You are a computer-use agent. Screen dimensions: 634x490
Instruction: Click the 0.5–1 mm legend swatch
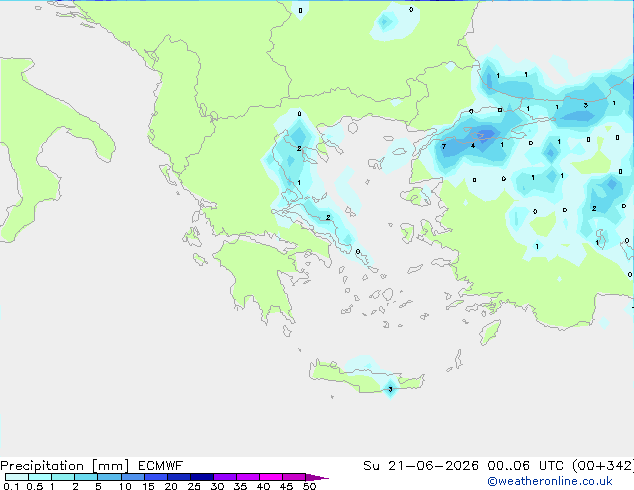(40, 477)
